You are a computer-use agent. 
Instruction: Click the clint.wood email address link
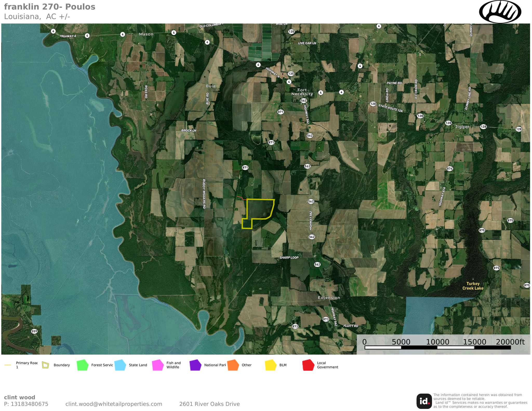coord(114,404)
